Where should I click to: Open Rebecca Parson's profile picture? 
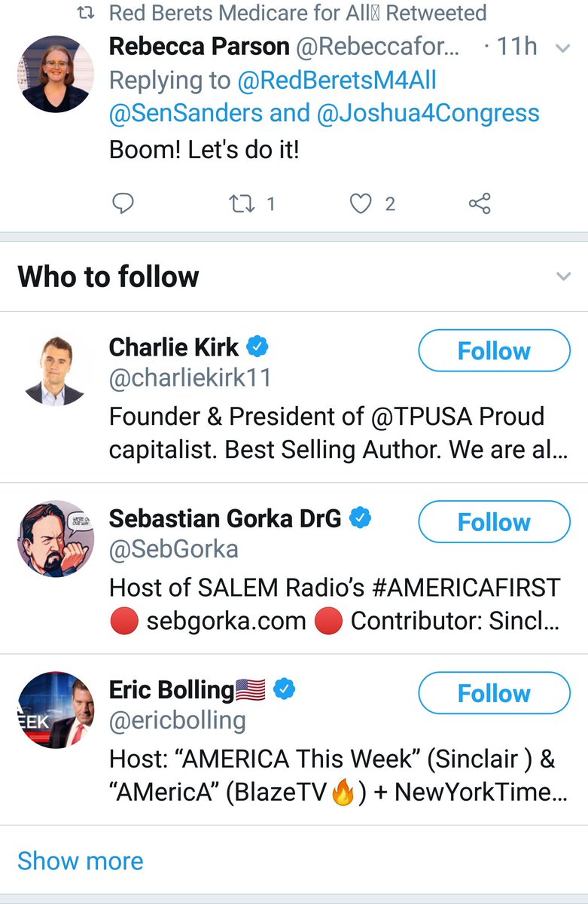click(x=55, y=74)
